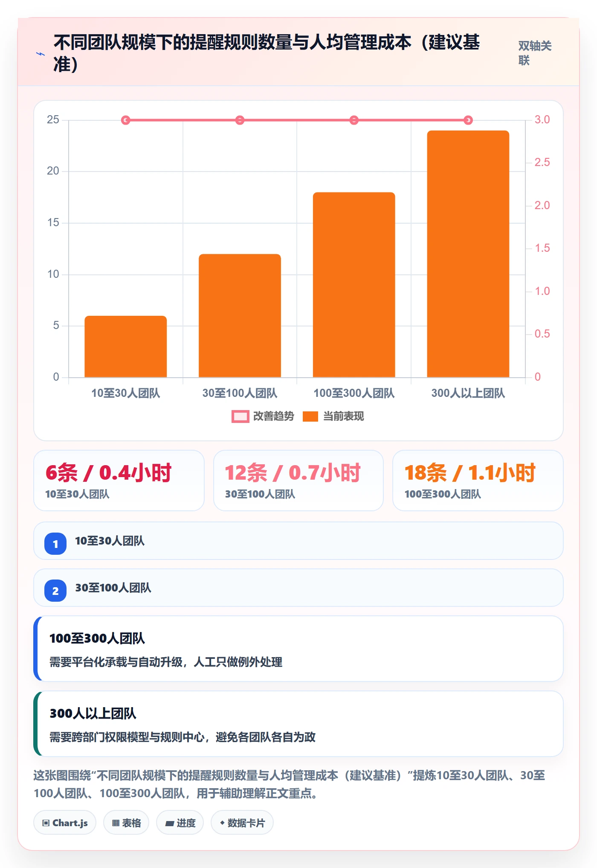Click the blue number 2 badge
Viewport: 597px width, 868px height.
pos(55,591)
